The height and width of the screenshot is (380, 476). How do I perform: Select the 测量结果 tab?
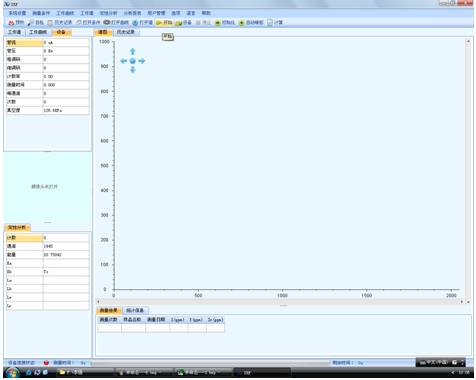tap(109, 310)
